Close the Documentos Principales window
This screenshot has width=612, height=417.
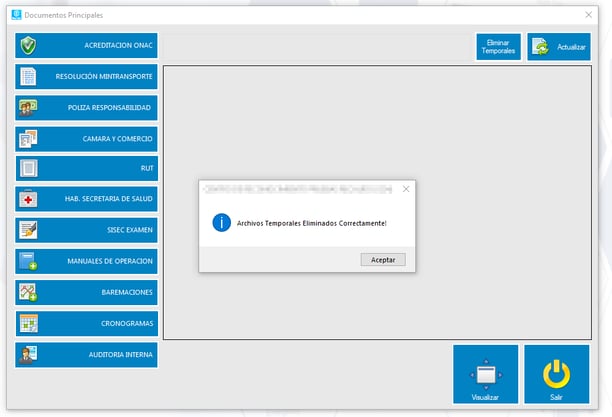click(x=587, y=15)
